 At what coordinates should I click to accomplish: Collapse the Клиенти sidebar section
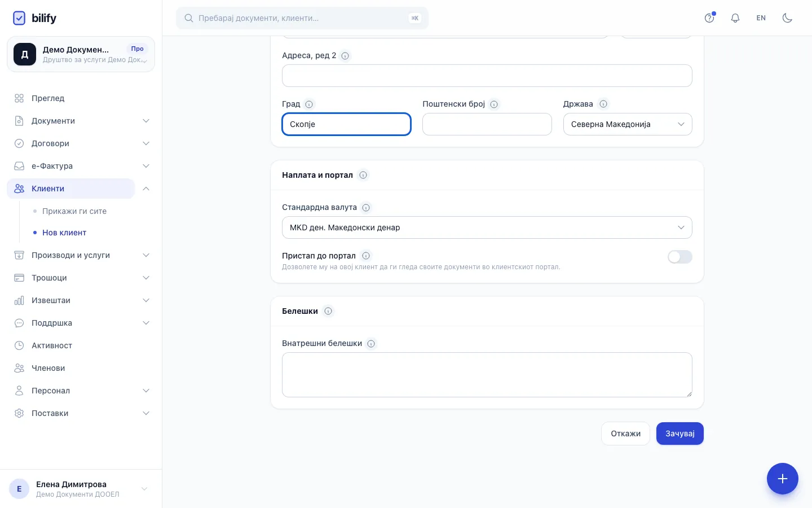pos(146,189)
